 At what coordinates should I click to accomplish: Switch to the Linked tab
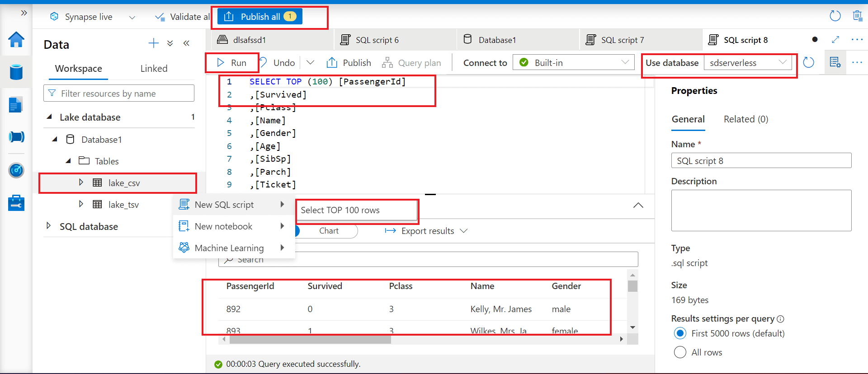coord(154,69)
